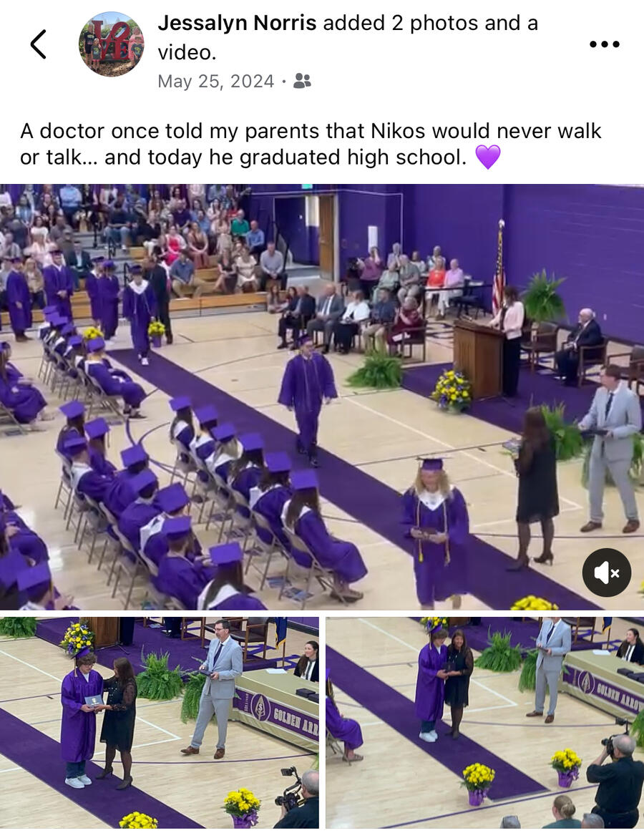Play the graduation ceremony video
Viewport: 644px width, 833px height.
(322, 397)
